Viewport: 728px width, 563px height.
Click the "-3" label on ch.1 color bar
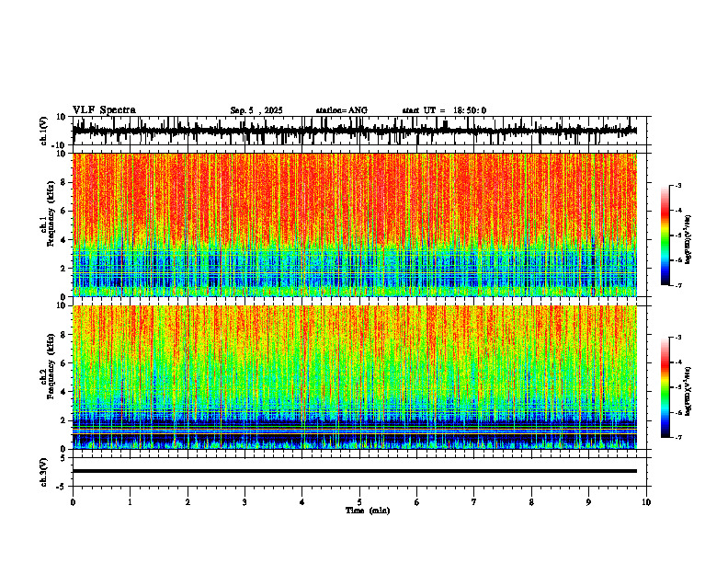[678, 186]
